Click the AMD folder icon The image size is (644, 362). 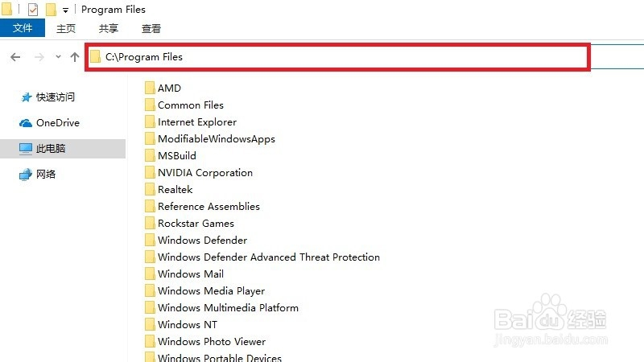150,88
